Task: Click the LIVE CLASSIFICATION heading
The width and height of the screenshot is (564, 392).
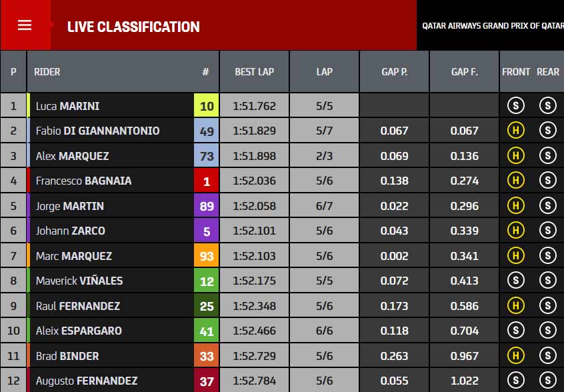Action: point(133,27)
